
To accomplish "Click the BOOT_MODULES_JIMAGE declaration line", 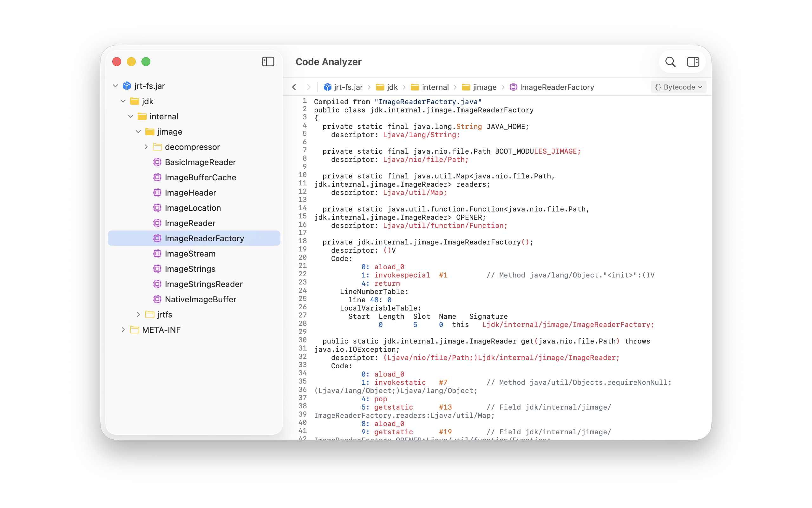I will pyautogui.click(x=451, y=151).
